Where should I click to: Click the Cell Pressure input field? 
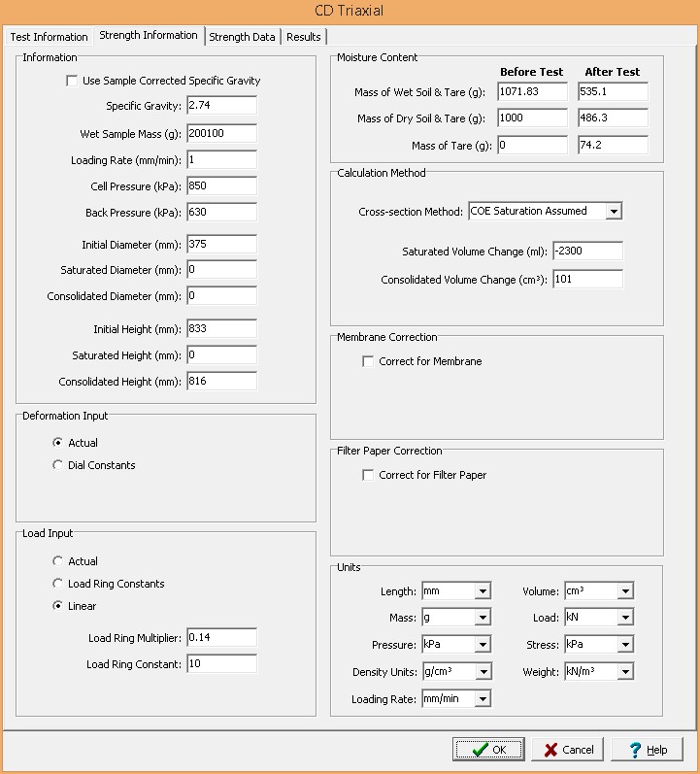click(x=221, y=185)
